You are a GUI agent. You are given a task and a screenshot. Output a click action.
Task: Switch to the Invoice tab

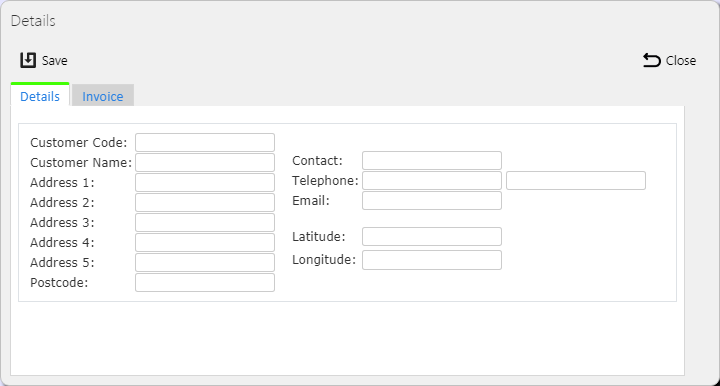[x=103, y=95]
